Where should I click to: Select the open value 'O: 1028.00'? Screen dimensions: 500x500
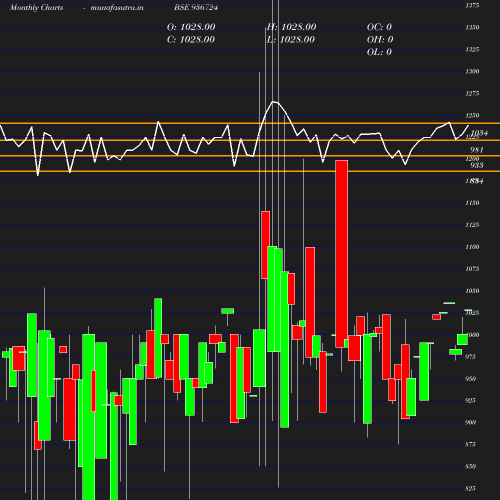(x=191, y=27)
